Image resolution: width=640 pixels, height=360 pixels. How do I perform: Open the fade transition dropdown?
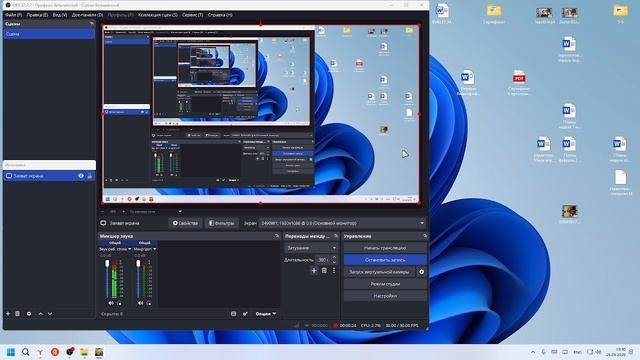[311, 248]
